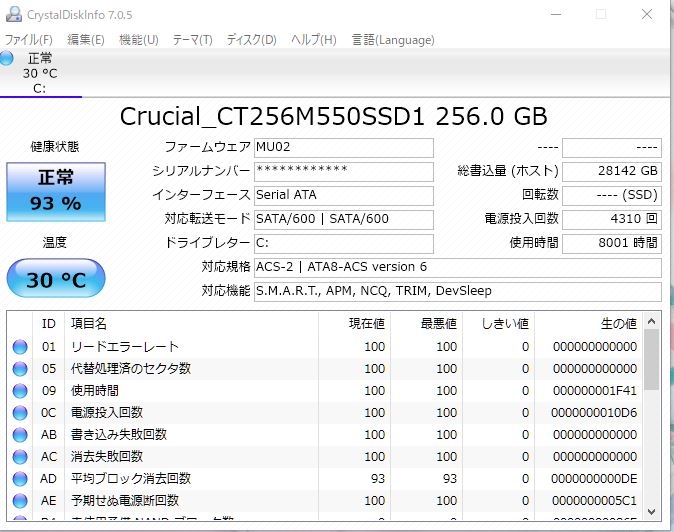The image size is (674, 532).
Task: Click raw value 0000000005C1
Action: pos(594,501)
